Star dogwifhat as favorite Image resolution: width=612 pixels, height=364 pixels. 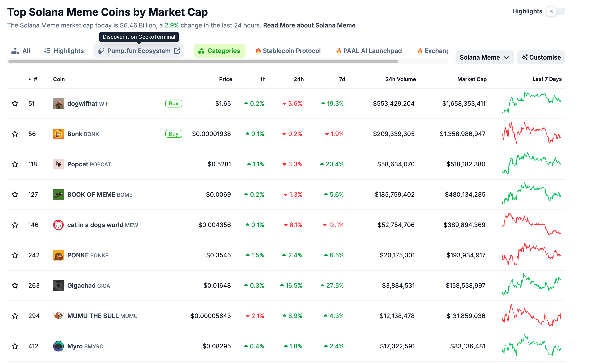pyautogui.click(x=15, y=104)
